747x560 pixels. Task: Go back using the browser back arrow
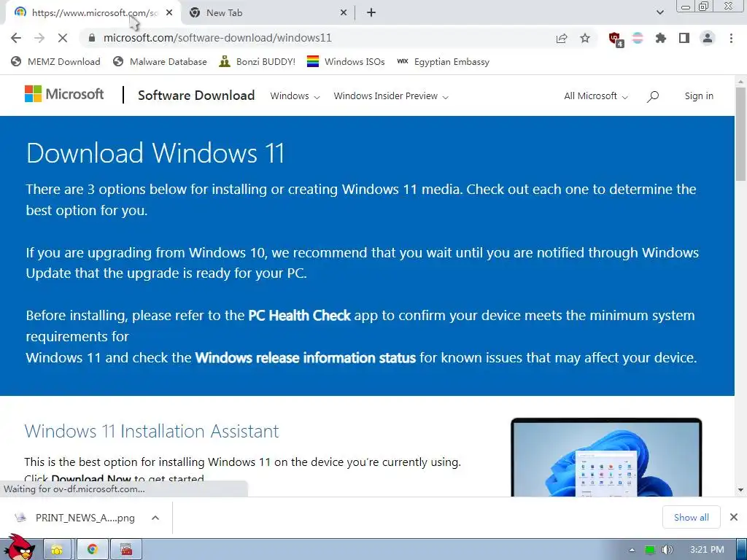[16, 38]
